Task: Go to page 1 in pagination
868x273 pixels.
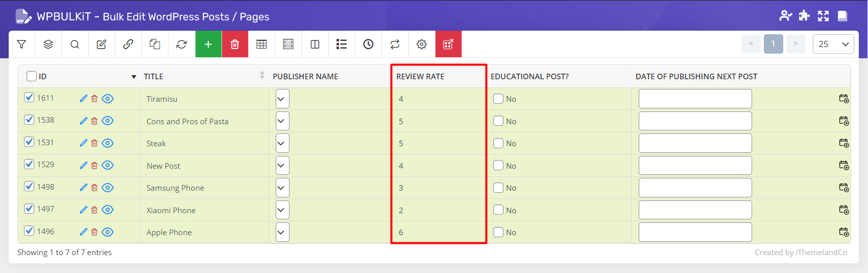Action: pyautogui.click(x=773, y=44)
